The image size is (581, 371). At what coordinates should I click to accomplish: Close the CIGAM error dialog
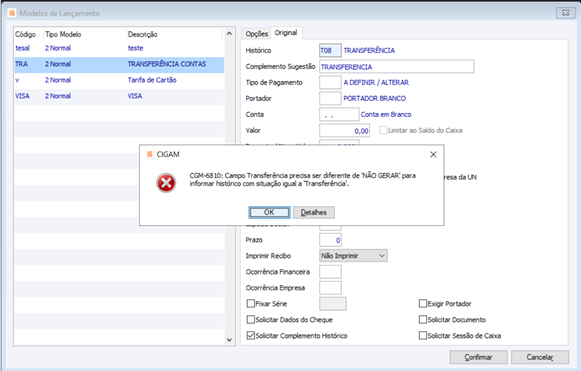click(433, 155)
